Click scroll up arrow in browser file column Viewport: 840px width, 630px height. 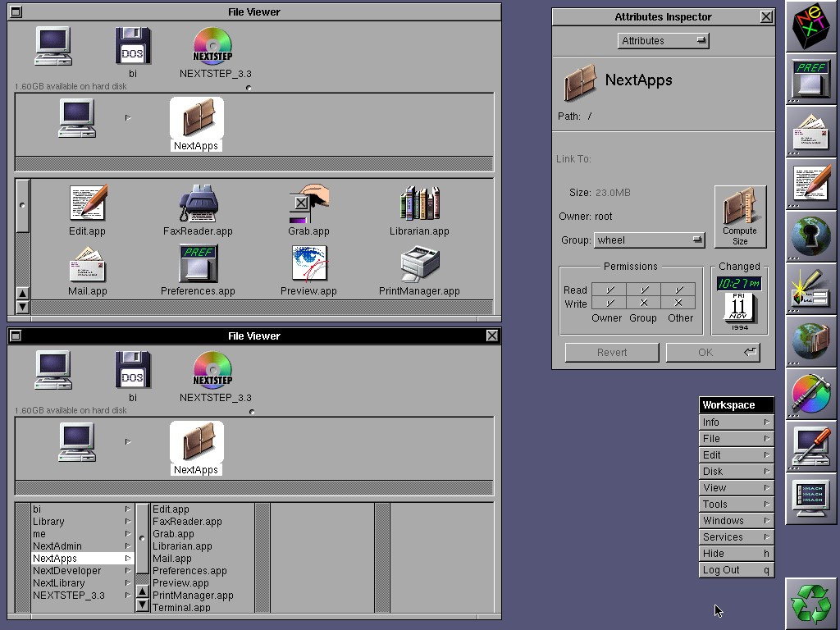click(x=142, y=592)
